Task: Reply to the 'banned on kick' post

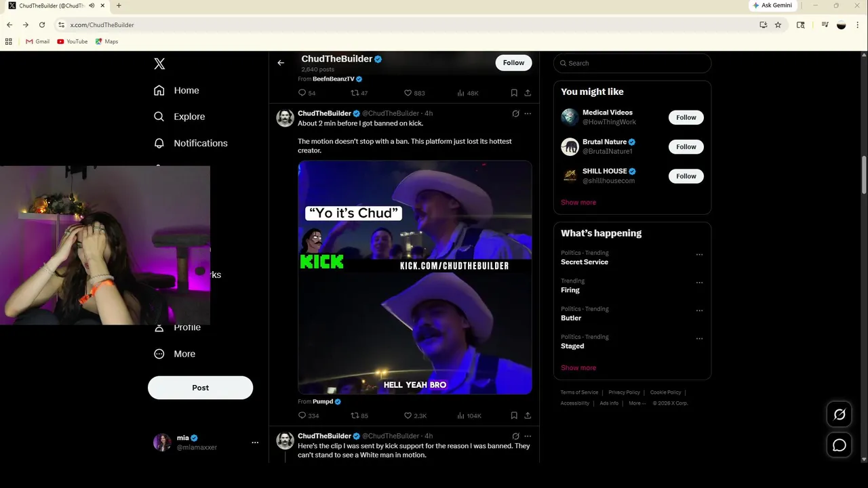Action: tap(302, 415)
